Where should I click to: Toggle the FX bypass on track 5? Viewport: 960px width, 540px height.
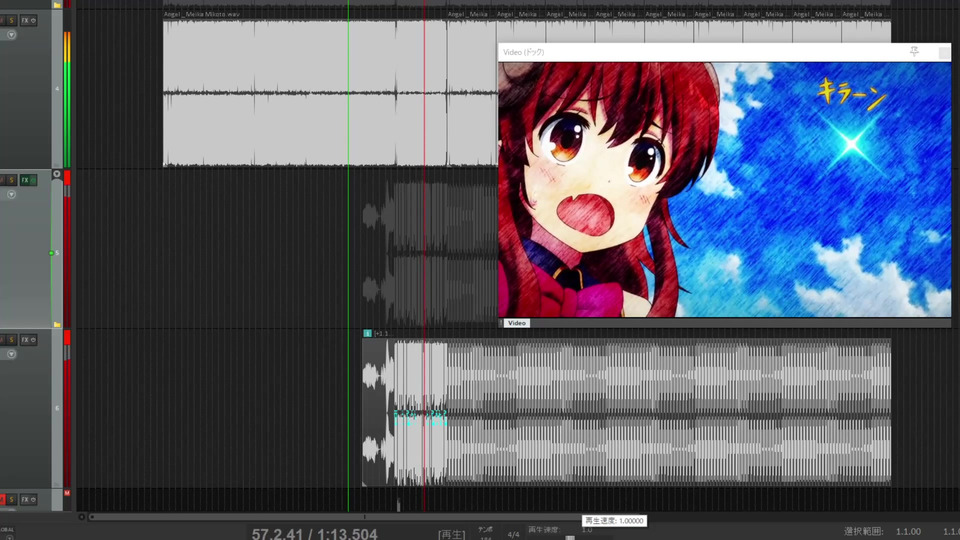click(33, 180)
